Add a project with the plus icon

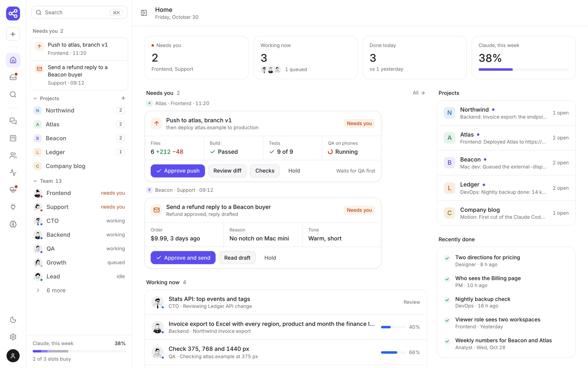click(x=123, y=98)
